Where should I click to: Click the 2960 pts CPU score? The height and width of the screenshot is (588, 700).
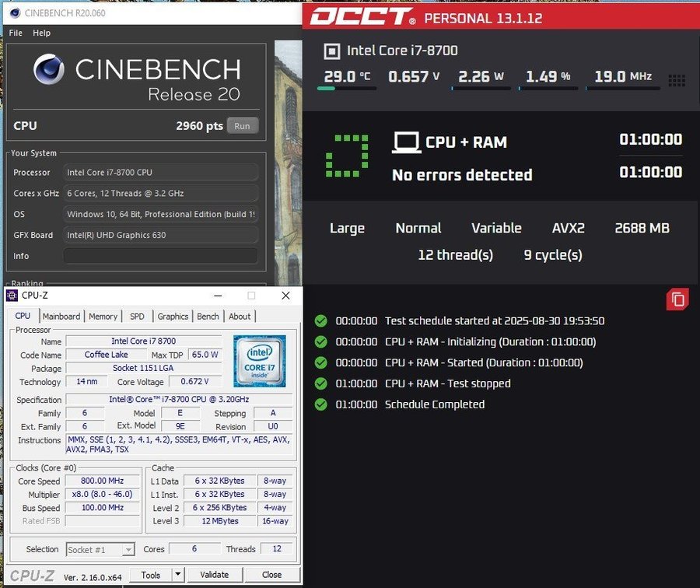199,126
